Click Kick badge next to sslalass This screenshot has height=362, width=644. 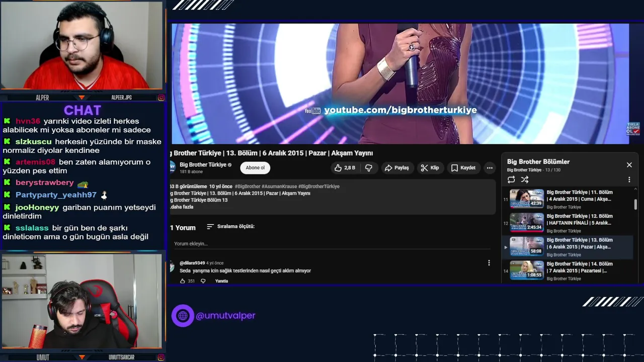click(7, 228)
